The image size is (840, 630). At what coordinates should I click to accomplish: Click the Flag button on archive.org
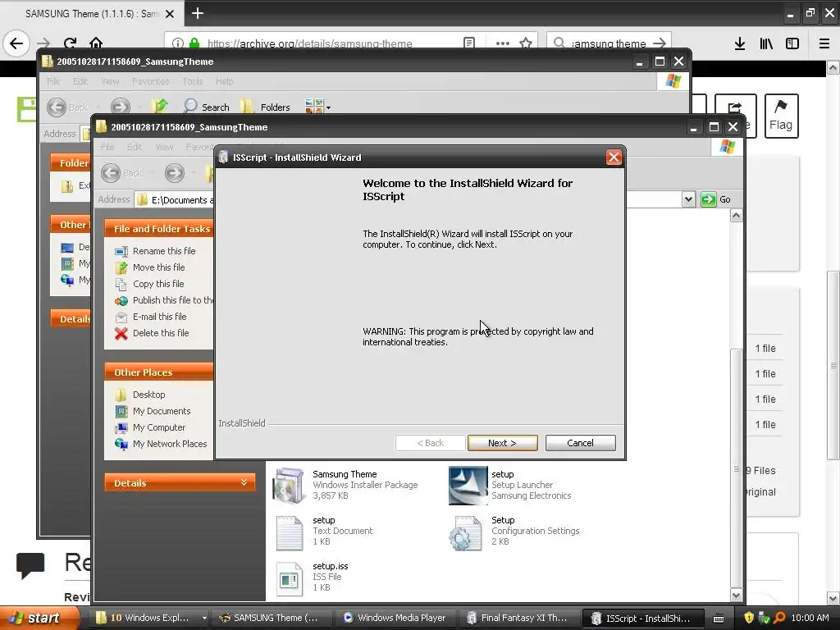781,116
